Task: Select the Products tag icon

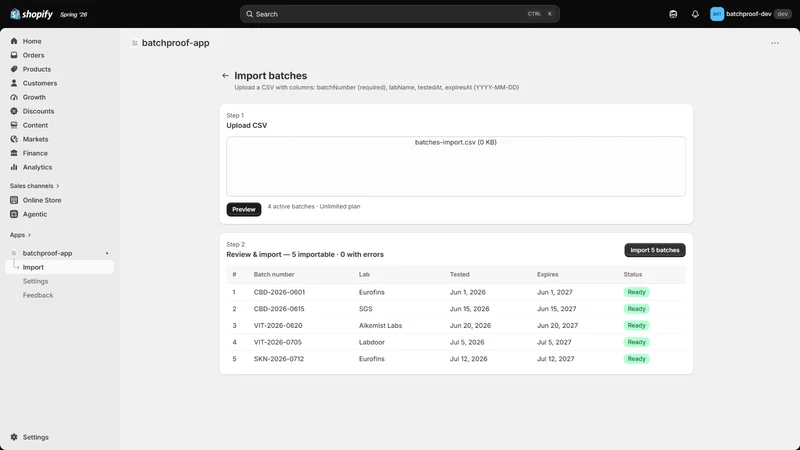Action: click(x=14, y=69)
